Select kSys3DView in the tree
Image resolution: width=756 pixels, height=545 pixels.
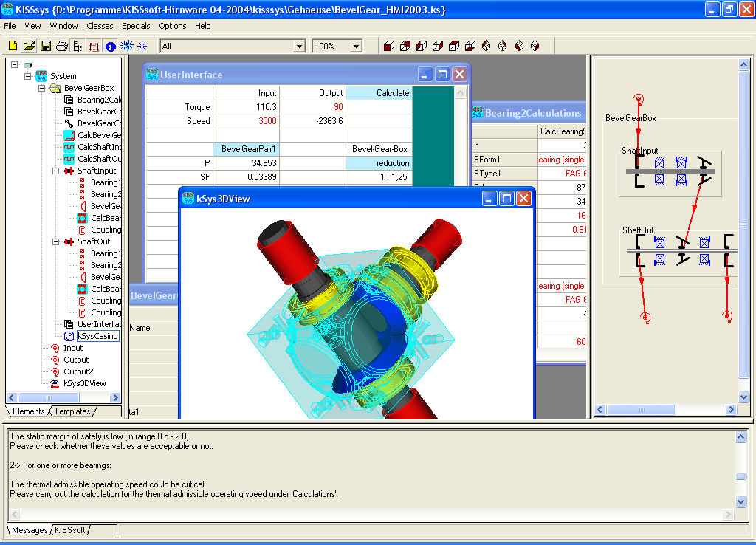click(x=84, y=383)
